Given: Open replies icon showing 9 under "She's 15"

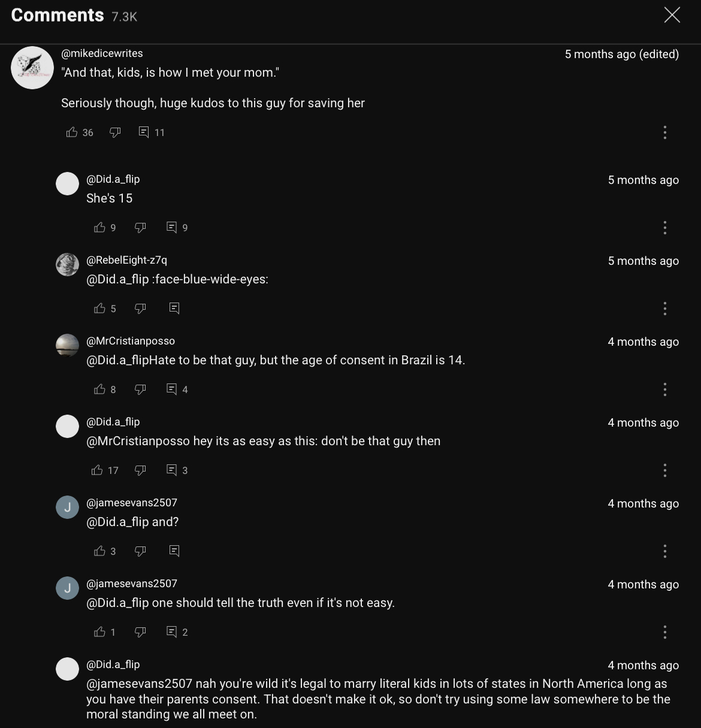Looking at the screenshot, I should [172, 228].
